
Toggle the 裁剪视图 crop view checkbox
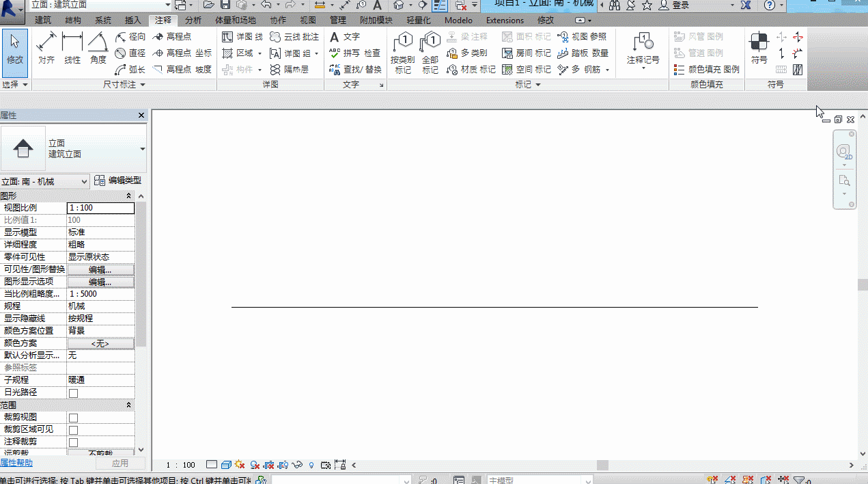(x=73, y=418)
